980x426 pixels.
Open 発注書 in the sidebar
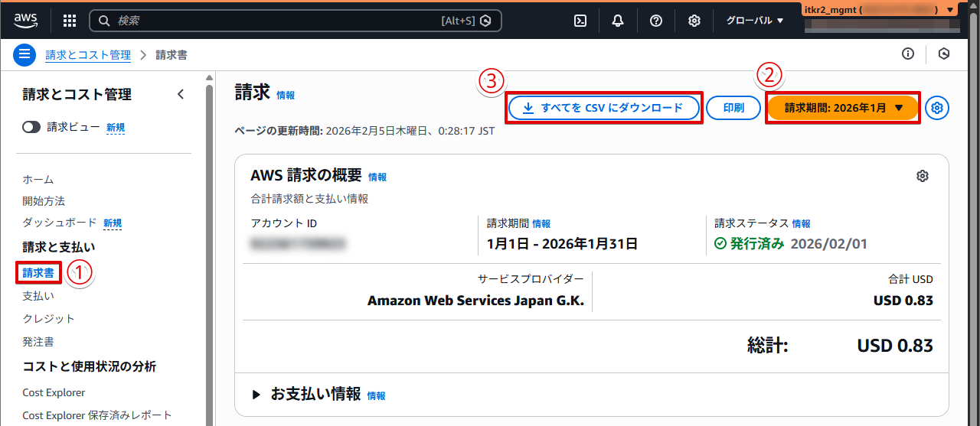[38, 342]
